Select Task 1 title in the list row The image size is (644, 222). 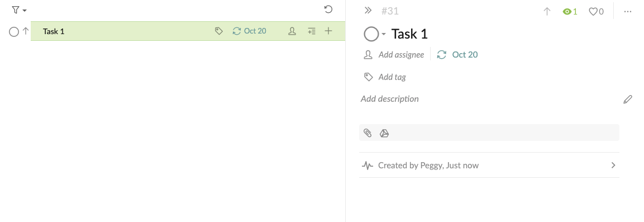click(x=54, y=31)
